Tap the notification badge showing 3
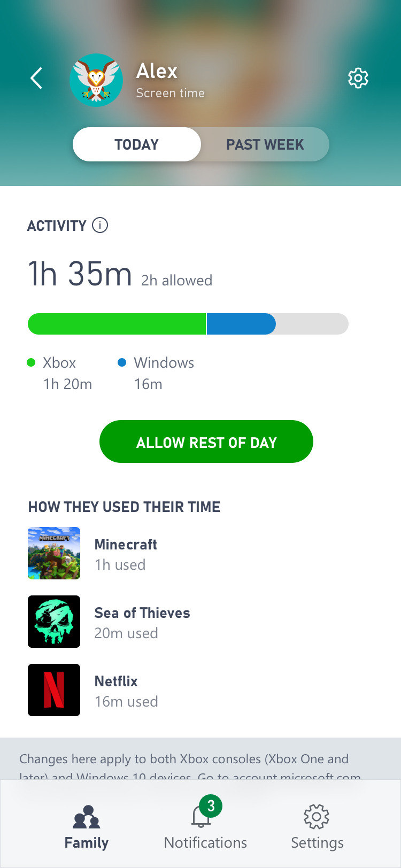Viewport: 401px width, 868px height. (x=211, y=806)
